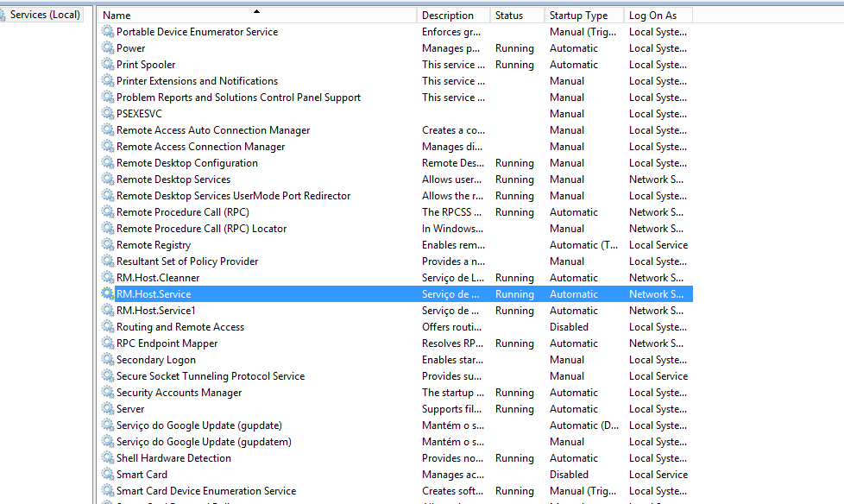Click the Shell Hardware Detection gear icon
The image size is (844, 504).
coord(108,457)
